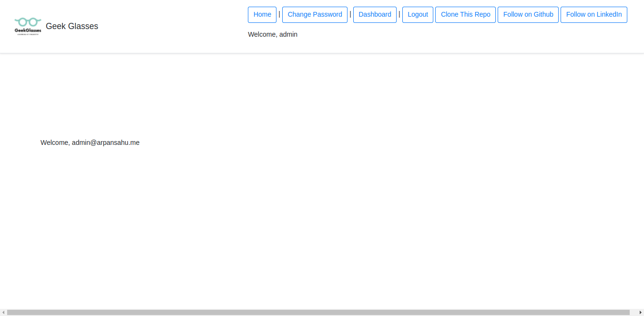This screenshot has width=644, height=316.
Task: Click the horizontal scrollbar thumb
Action: tap(318, 313)
